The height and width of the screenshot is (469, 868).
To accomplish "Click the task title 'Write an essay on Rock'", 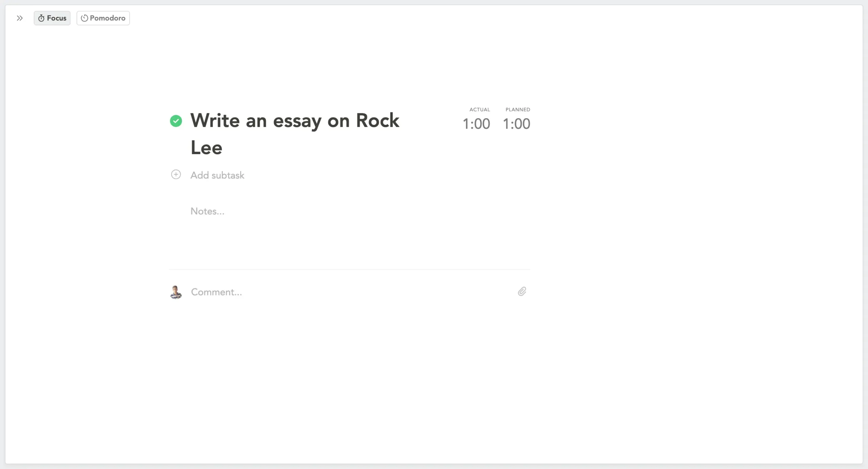I will [x=294, y=120].
